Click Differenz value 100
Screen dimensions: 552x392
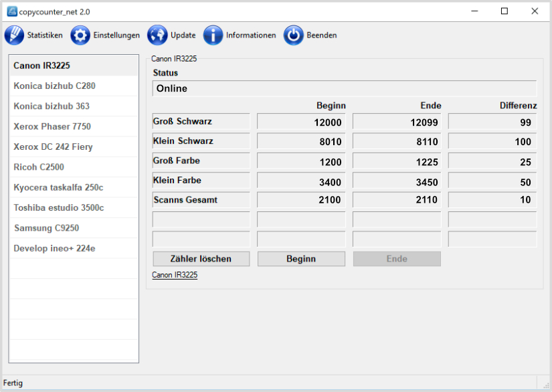[x=492, y=141]
